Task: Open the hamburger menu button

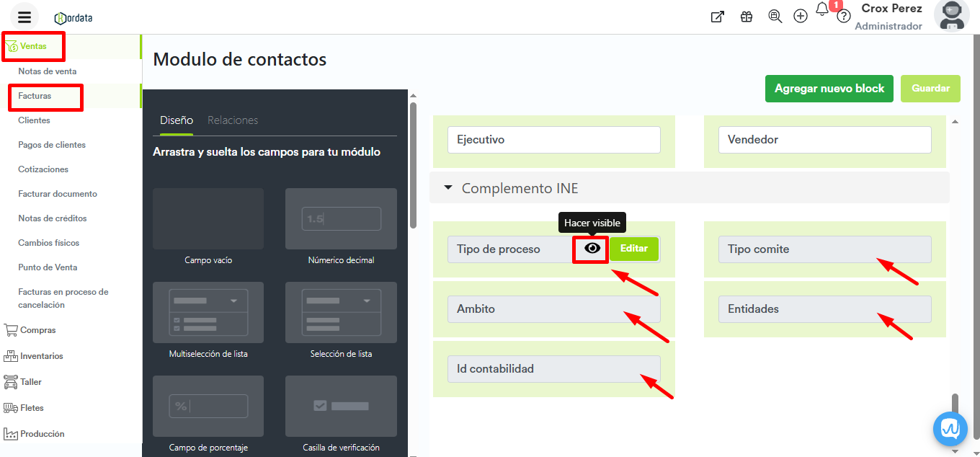Action: 24,17
